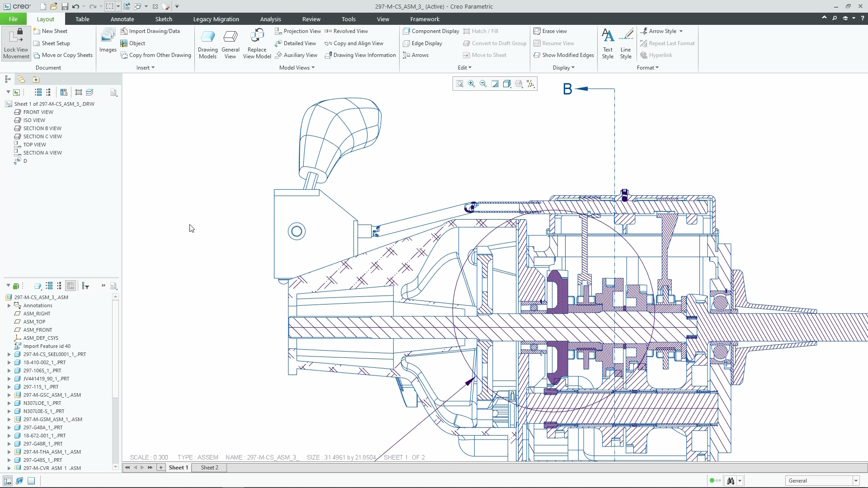Click Copy from Other Drawing
The height and width of the screenshot is (488, 868).
pos(156,55)
